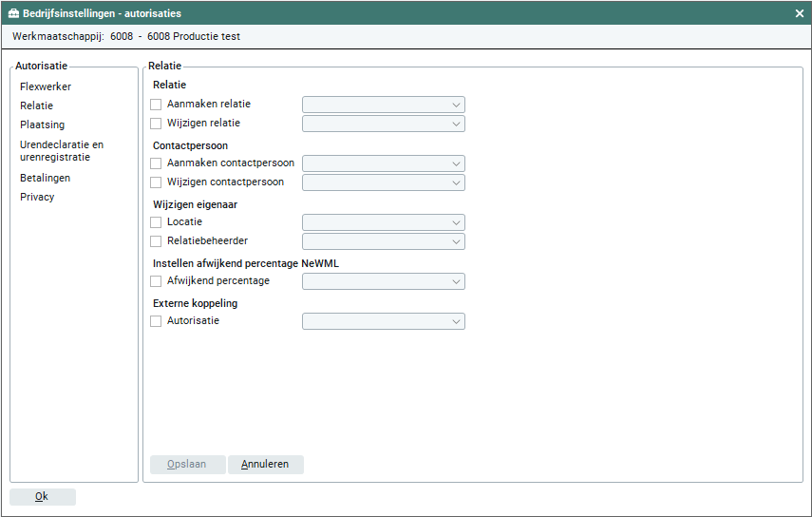The height and width of the screenshot is (517, 812).
Task: Close the Bedrijfsinstellingen dialog window
Action: point(800,13)
